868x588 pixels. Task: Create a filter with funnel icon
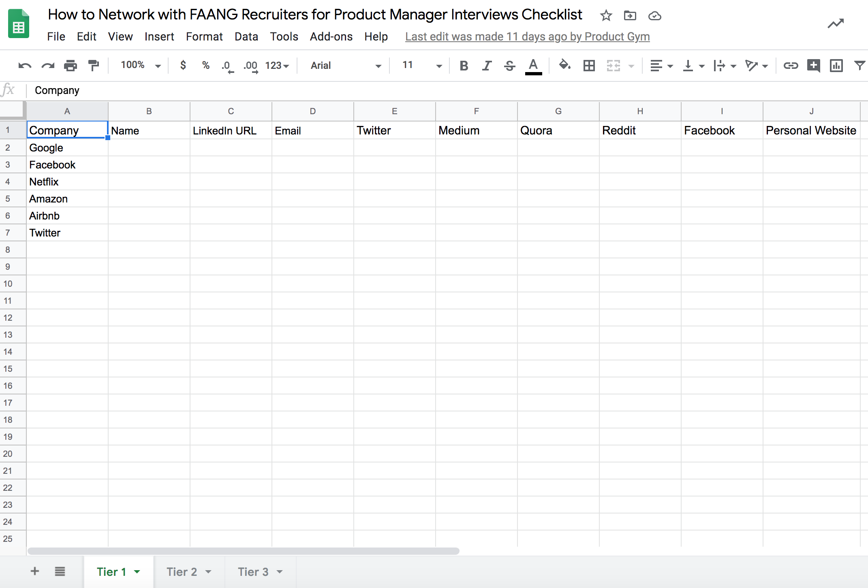point(859,65)
